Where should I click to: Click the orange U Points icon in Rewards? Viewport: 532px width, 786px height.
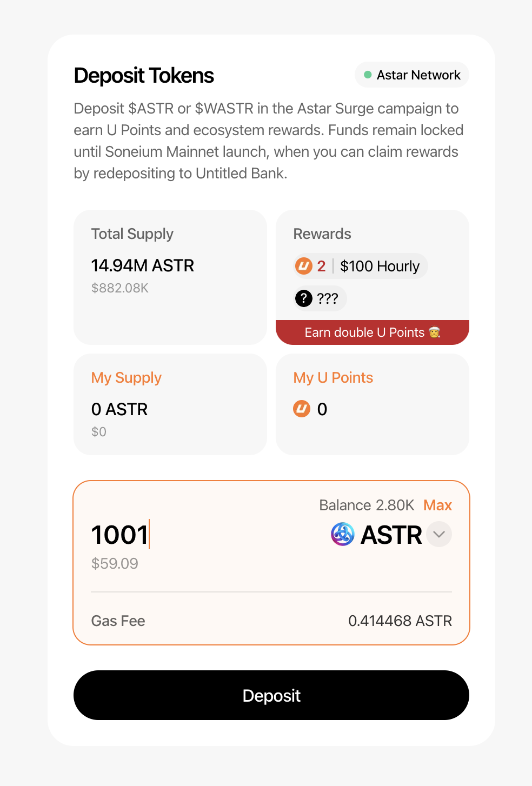tap(304, 266)
